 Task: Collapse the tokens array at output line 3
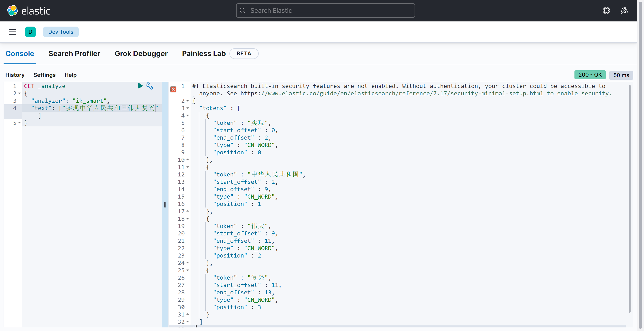coord(188,108)
